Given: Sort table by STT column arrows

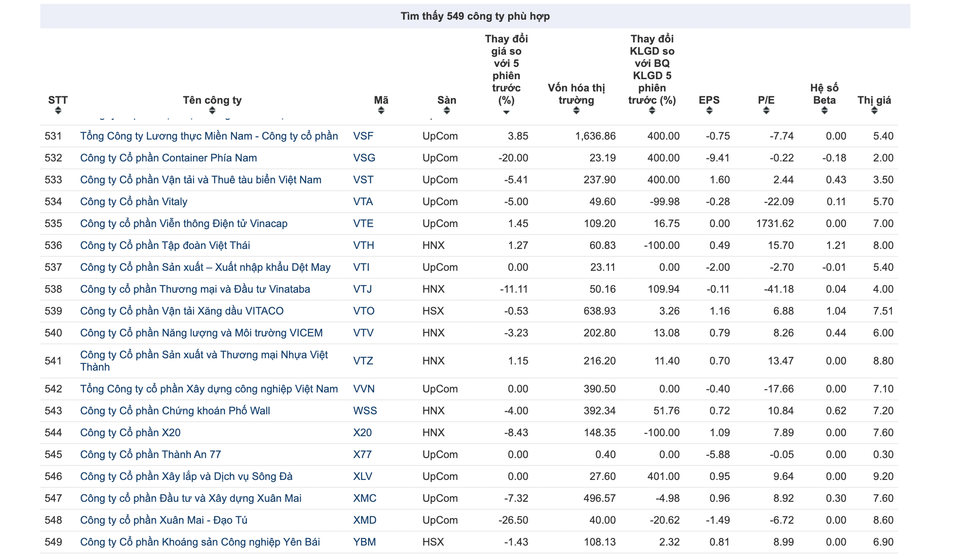Looking at the screenshot, I should [x=58, y=111].
